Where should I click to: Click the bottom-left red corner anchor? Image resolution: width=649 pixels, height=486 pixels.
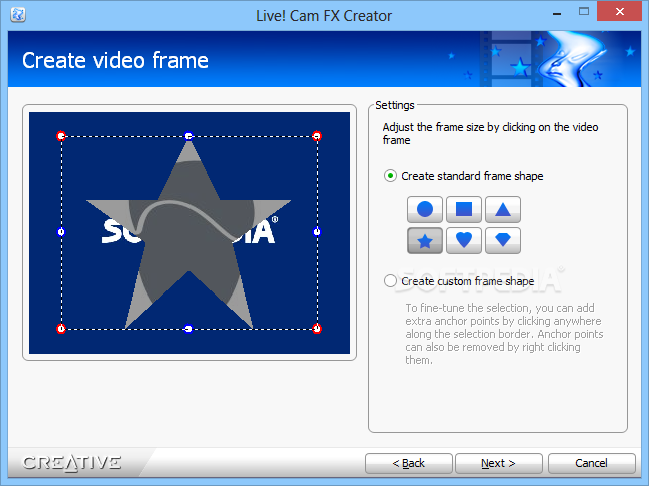tap(61, 329)
